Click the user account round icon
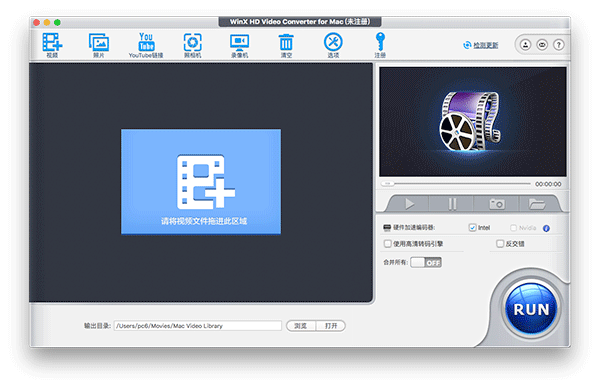 tap(525, 45)
